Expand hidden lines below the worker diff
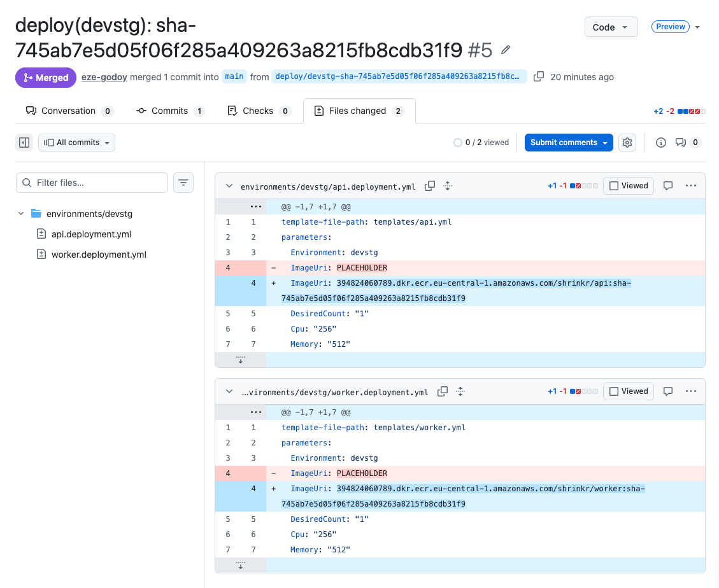 (x=240, y=565)
